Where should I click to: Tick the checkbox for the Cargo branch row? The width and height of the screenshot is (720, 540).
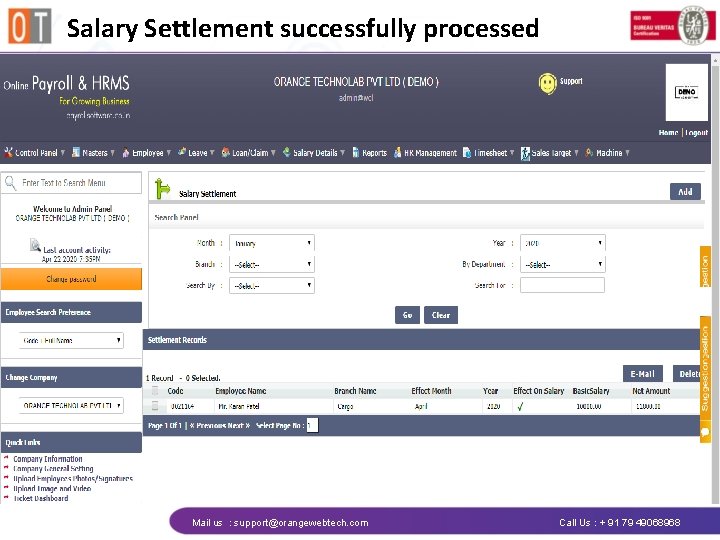point(155,406)
